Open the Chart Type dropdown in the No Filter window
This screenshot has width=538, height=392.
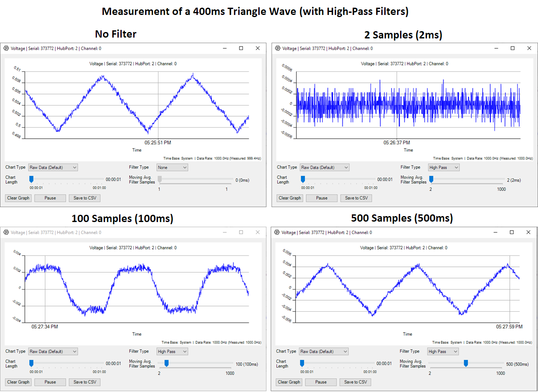pos(53,167)
